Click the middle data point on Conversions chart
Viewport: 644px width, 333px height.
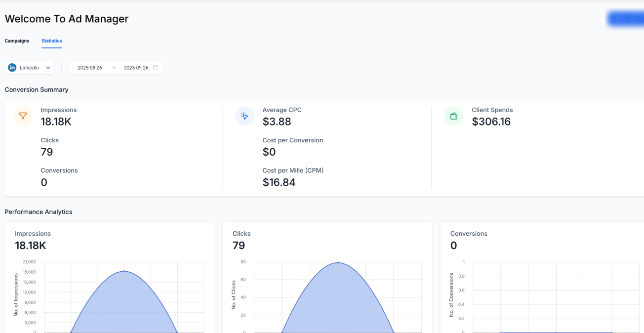pos(556,332)
